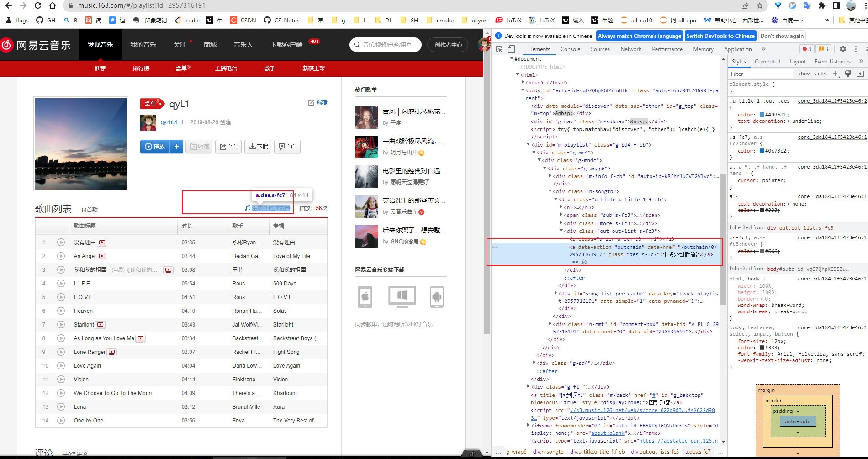868x459 pixels.
Task: Reload the page with the refresh icon
Action: click(x=38, y=5)
